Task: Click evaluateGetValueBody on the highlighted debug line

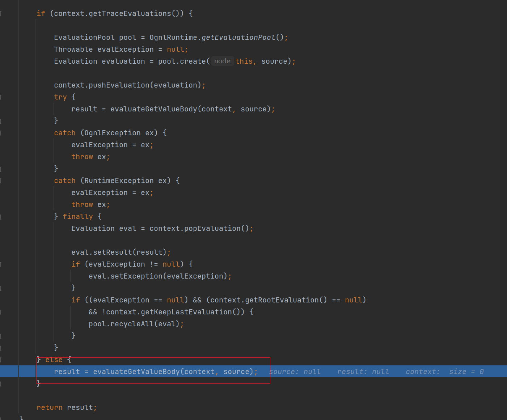Action: point(136,372)
